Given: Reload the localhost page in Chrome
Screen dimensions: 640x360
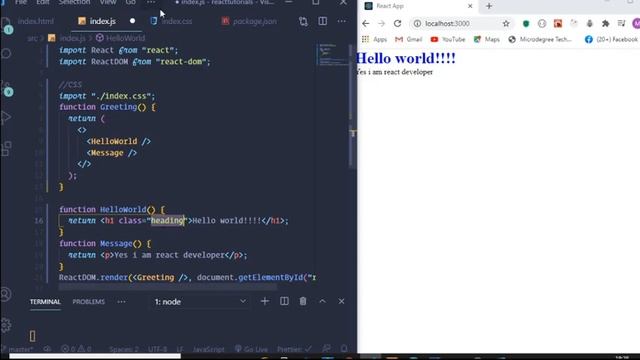Looking at the screenshot, I should coord(397,24).
